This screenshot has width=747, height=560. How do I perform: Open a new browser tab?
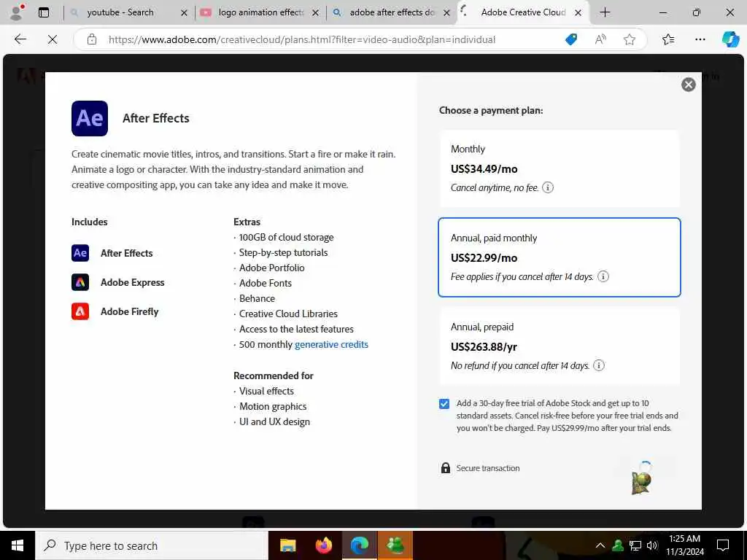point(605,12)
